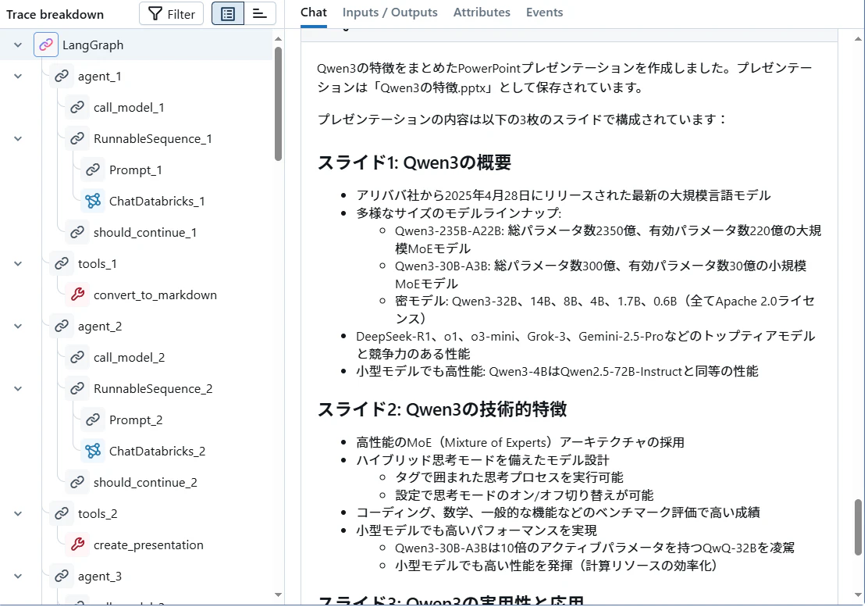Viewport: 868px width, 607px height.
Task: Select the RunnableSequence_2 span
Action: click(x=153, y=389)
